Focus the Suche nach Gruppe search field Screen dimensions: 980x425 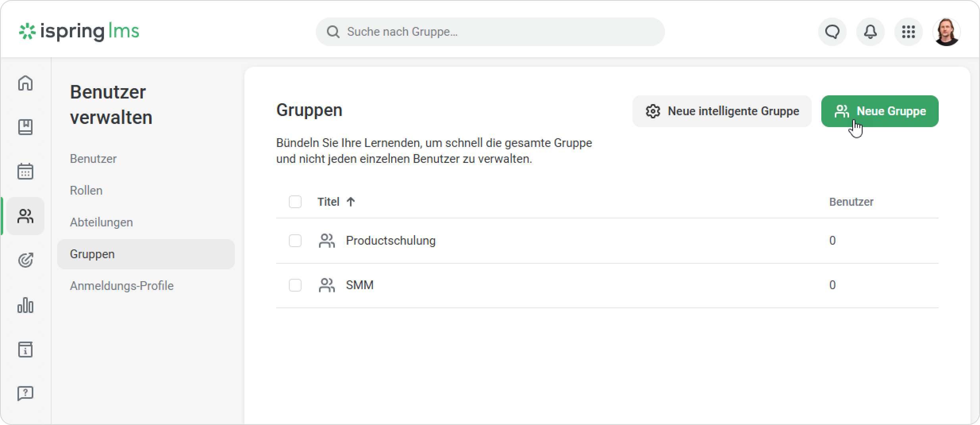[490, 32]
